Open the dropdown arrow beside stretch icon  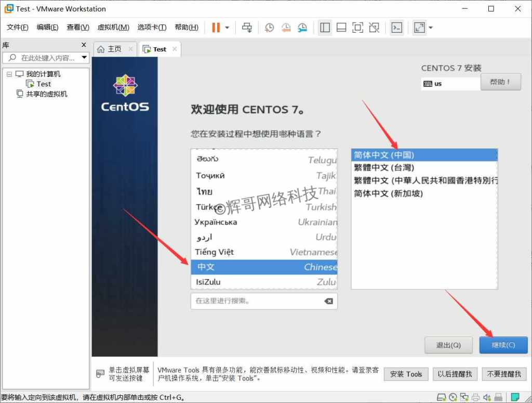click(431, 28)
